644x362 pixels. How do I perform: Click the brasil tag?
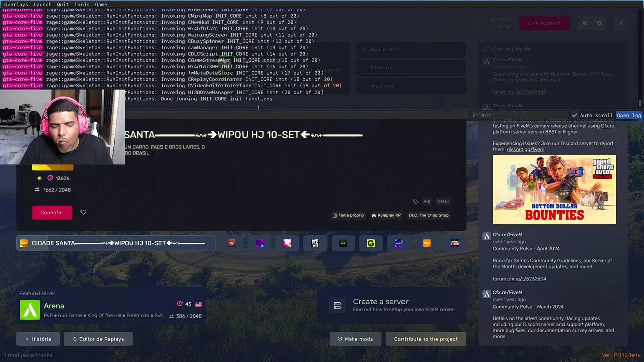pyautogui.click(x=443, y=201)
